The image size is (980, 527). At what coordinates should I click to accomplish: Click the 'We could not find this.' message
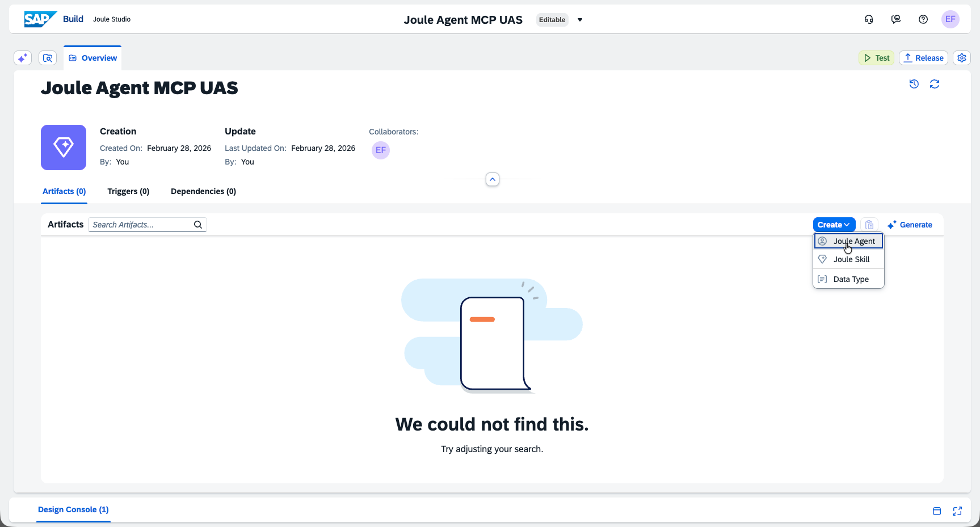coord(492,424)
